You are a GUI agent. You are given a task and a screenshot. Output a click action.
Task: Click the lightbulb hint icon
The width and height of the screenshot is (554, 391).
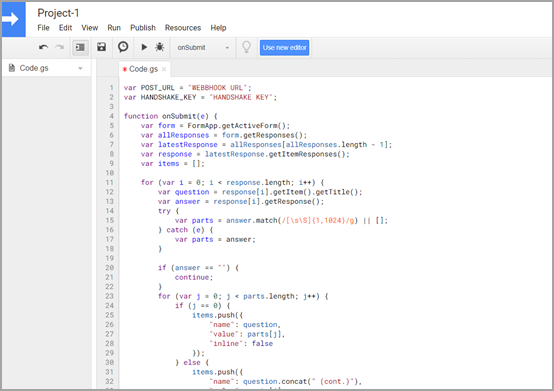click(x=246, y=47)
